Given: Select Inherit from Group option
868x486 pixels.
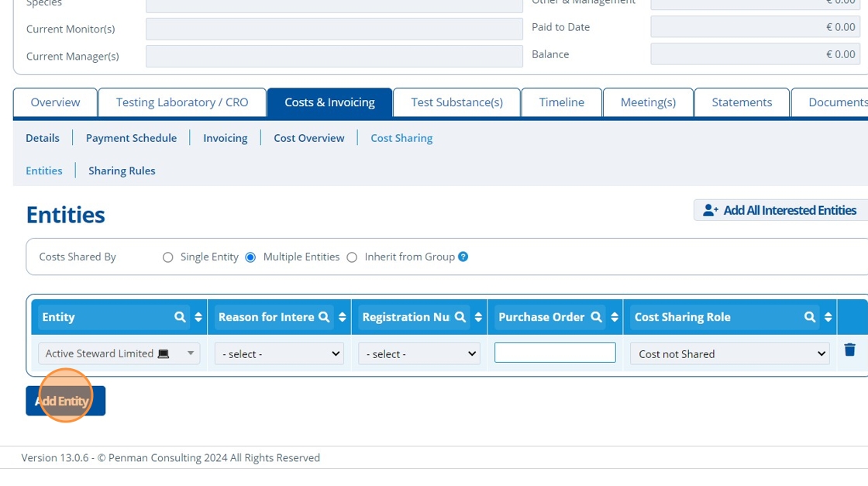Looking at the screenshot, I should [352, 257].
